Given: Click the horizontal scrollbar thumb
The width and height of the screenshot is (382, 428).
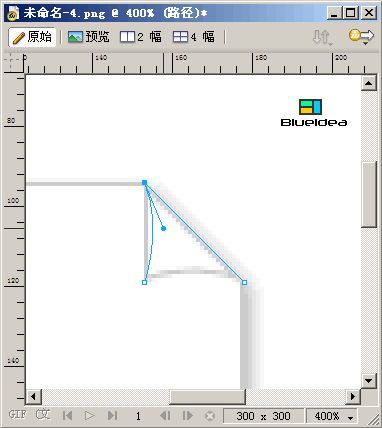Looking at the screenshot, I should point(208,397).
